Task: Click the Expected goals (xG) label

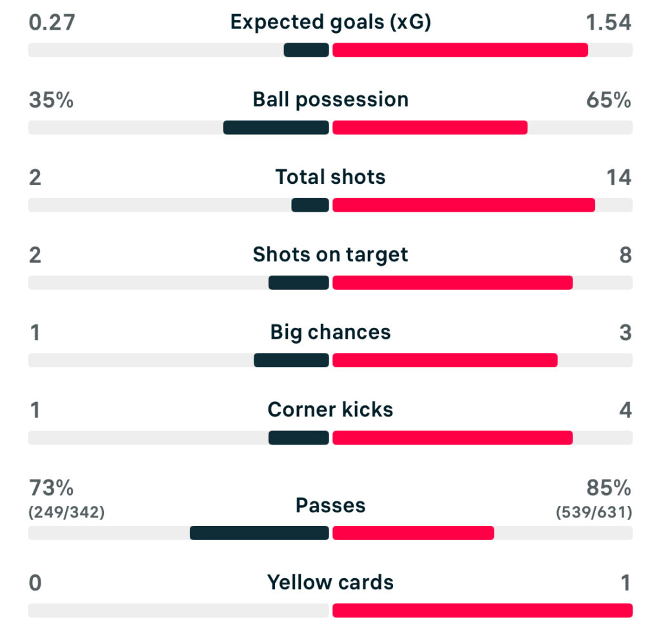Action: (330, 23)
